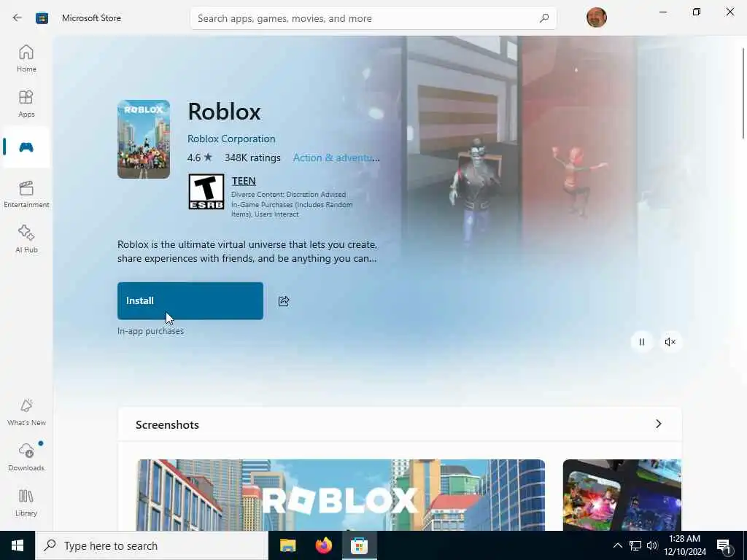Expand the Roblox description text
Screen dimensions: 747x560
[x=247, y=252]
